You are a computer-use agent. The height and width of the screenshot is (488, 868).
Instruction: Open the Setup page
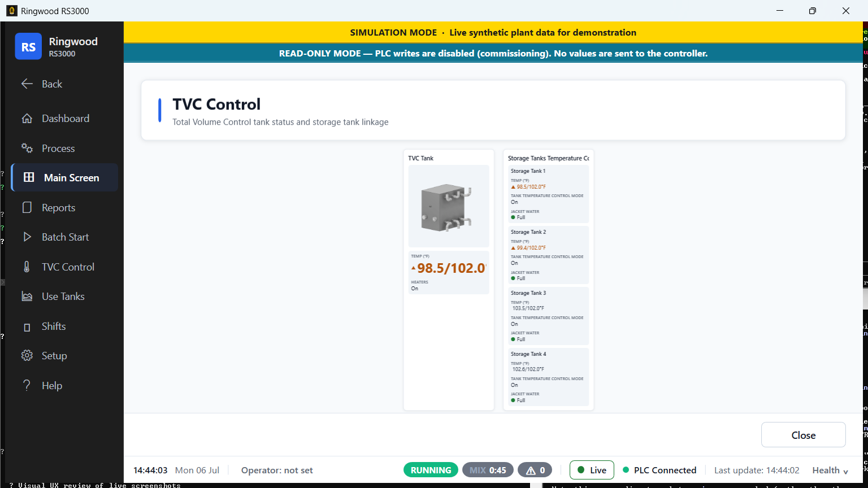click(x=64, y=356)
